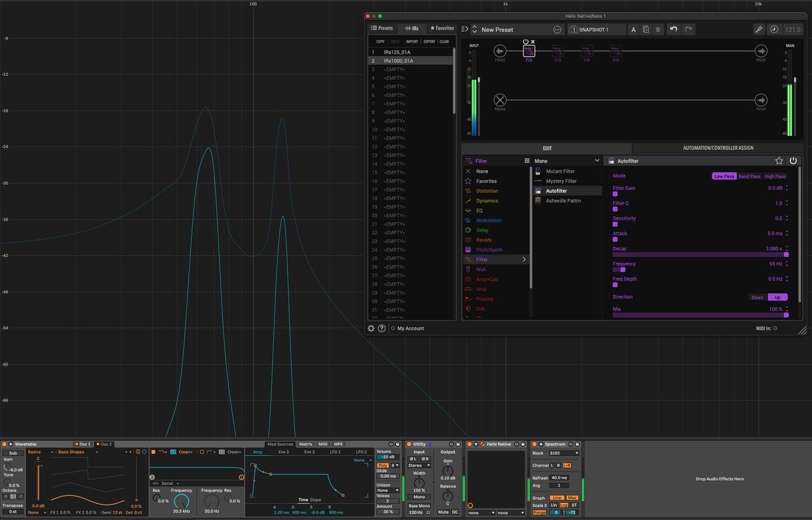Click the Autofilter Decay slider
This screenshot has height=520, width=812.
(700, 254)
